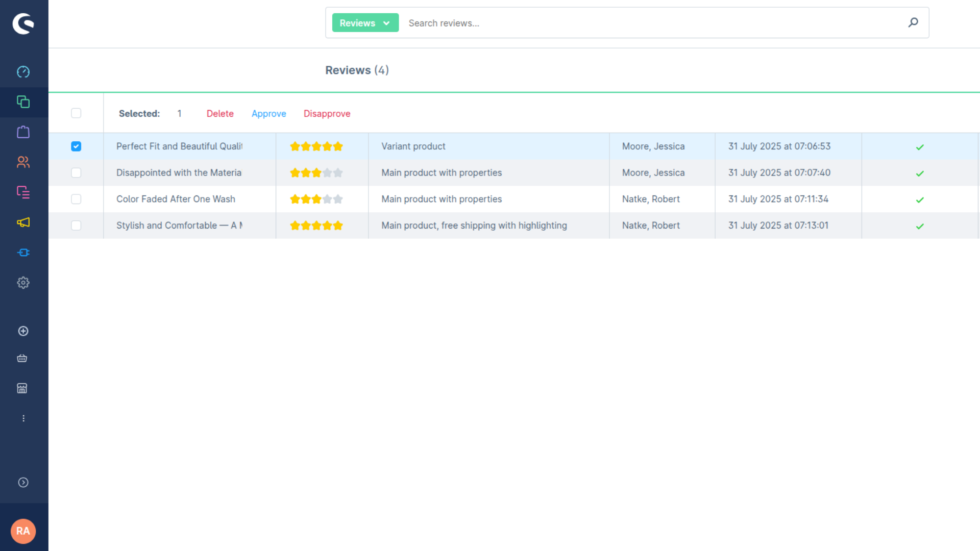Click star rating of Perfect Fit review
980x551 pixels.
point(316,146)
